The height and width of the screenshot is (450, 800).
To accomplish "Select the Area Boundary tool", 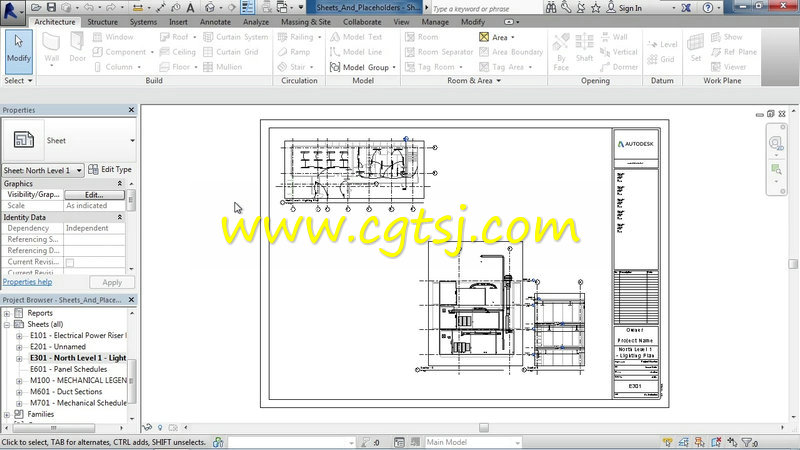I will (511, 52).
